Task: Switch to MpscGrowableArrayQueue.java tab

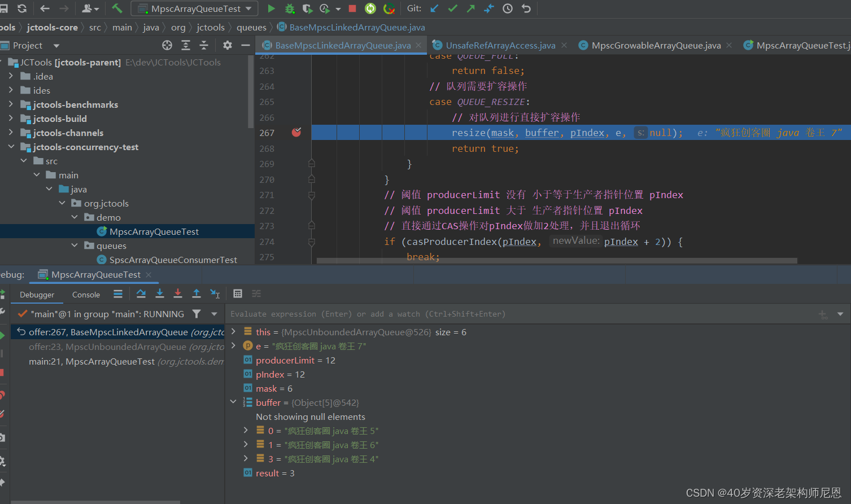Action: pos(656,46)
